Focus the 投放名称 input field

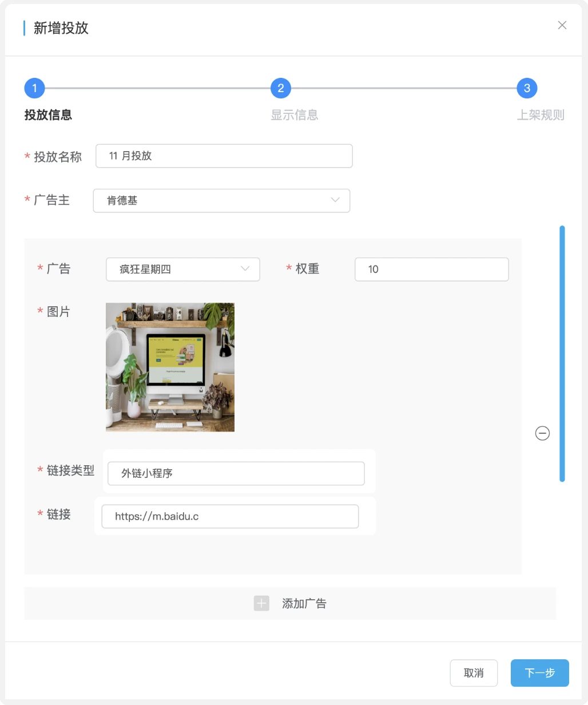tap(224, 156)
